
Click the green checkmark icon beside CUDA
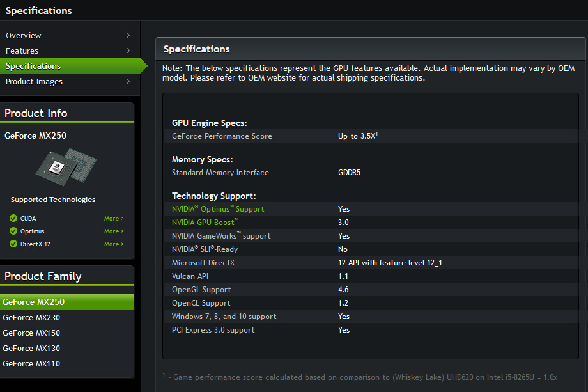coord(13,219)
